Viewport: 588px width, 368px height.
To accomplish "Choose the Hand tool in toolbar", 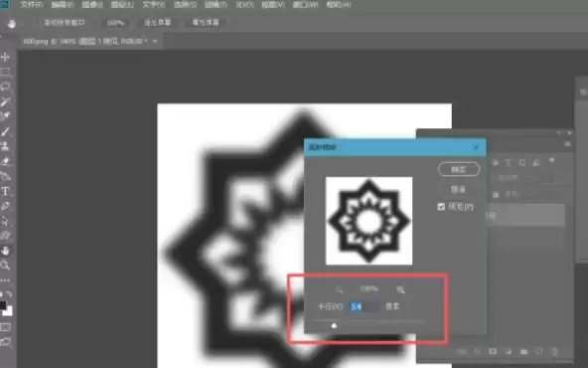I will 5,251.
